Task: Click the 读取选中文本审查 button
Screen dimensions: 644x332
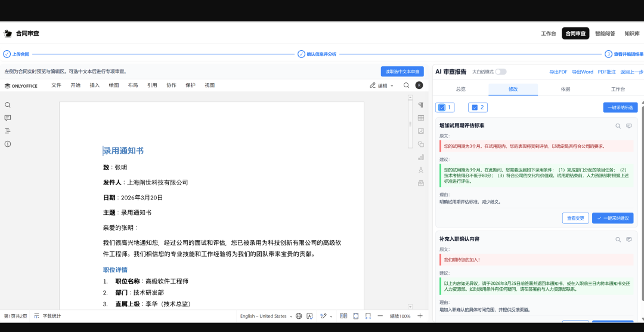Action: coord(402,72)
